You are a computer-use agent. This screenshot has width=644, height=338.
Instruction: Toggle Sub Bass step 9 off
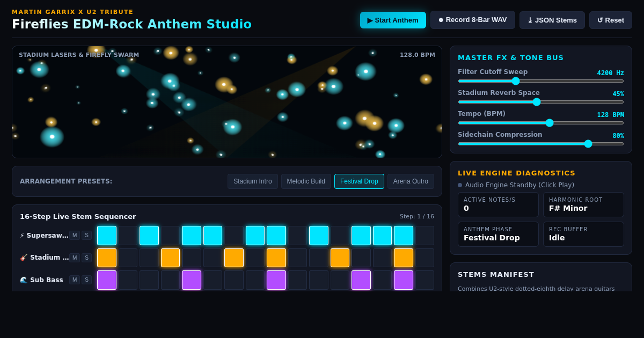tap(276, 280)
